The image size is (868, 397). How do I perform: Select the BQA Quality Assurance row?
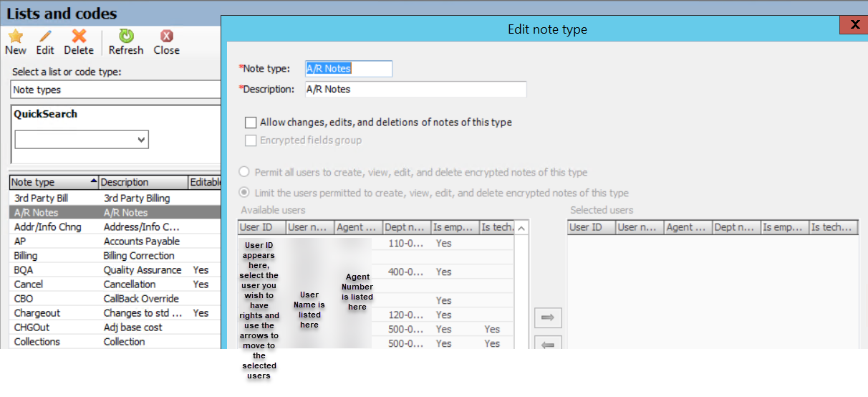click(x=115, y=269)
